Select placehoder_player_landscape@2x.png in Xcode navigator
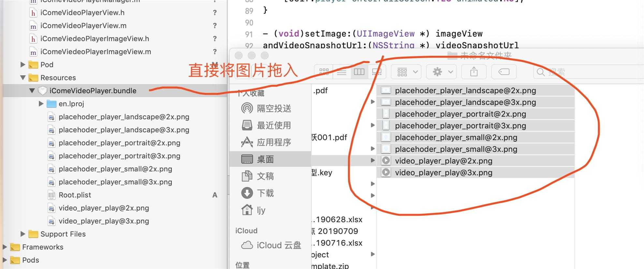644x269 pixels. 124,117
